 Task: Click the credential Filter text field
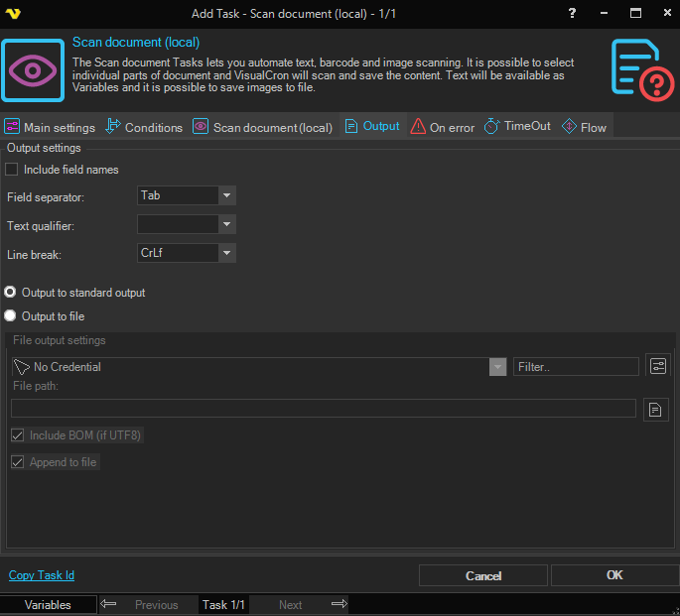(576, 367)
